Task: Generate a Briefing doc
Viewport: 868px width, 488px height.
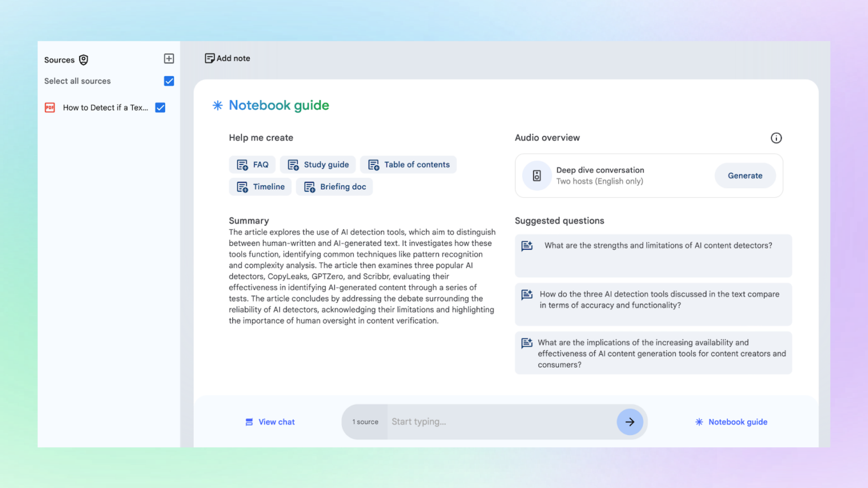Action: 334,186
